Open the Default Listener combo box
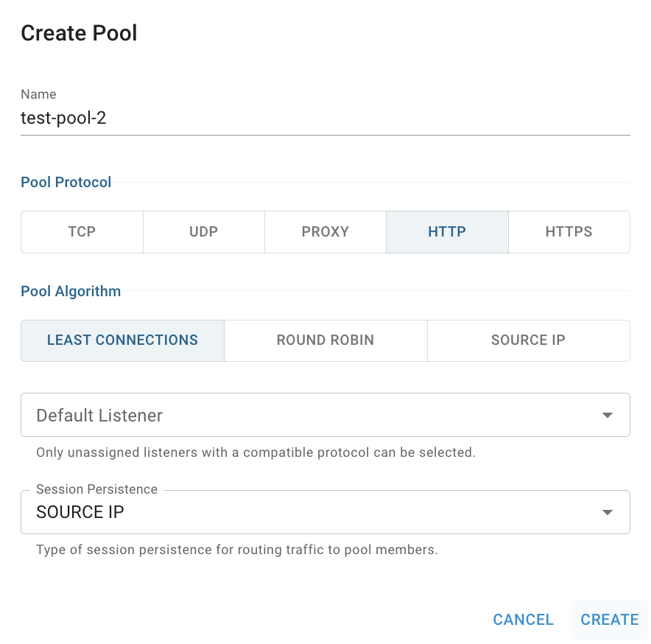The image size is (651, 644). pos(325,415)
